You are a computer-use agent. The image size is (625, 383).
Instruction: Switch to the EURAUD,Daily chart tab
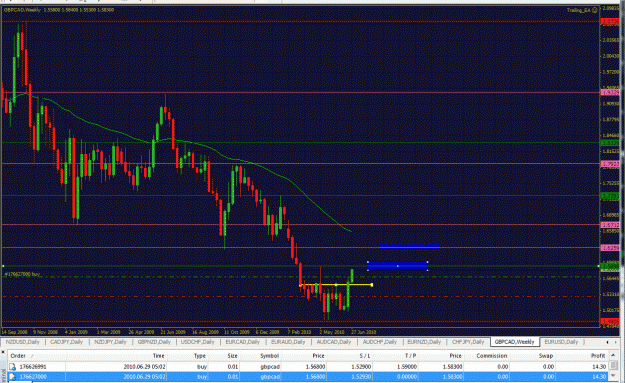click(x=288, y=342)
